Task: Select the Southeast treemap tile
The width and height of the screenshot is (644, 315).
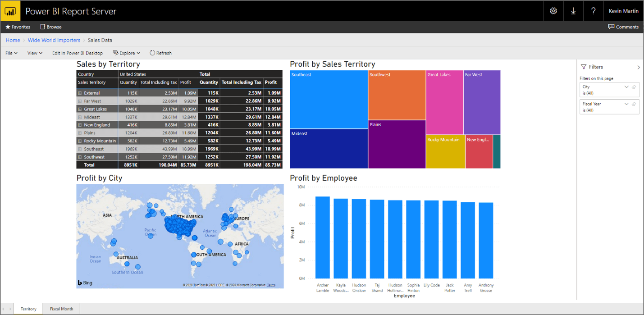Action: point(329,99)
